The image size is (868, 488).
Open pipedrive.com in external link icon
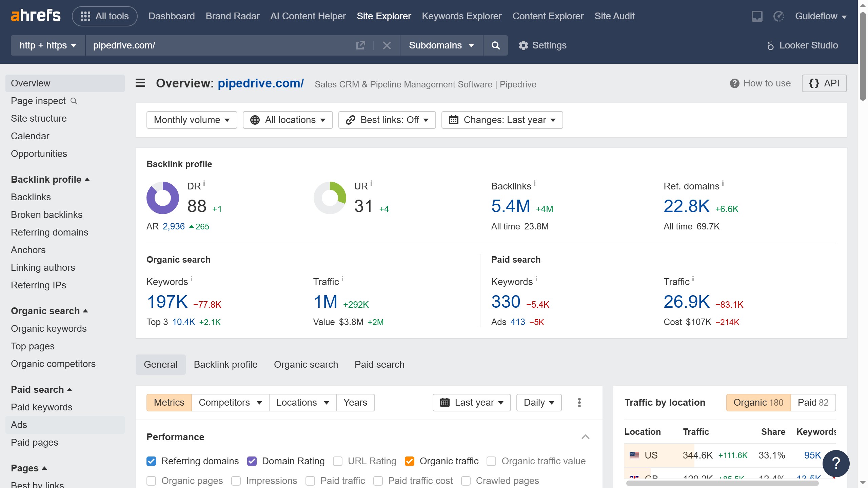point(360,45)
